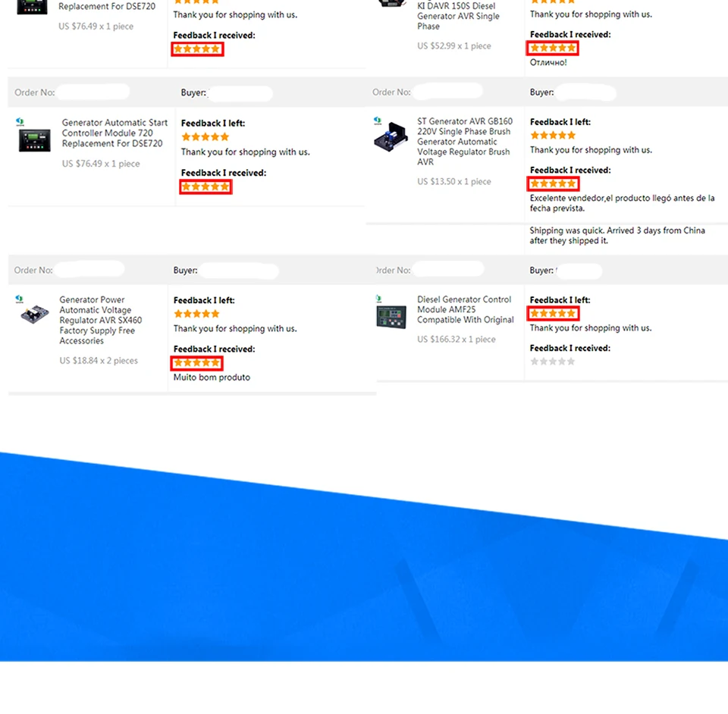This screenshot has height=714, width=728.
Task: Click the store logo icon above GB160 AVR image
Action: coord(377,121)
